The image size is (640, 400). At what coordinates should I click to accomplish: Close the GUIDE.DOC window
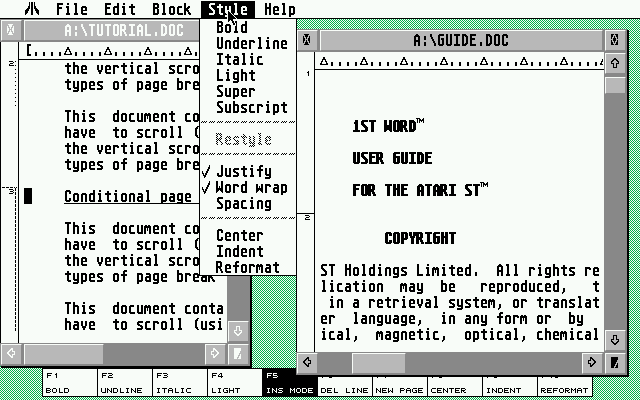coord(307,40)
